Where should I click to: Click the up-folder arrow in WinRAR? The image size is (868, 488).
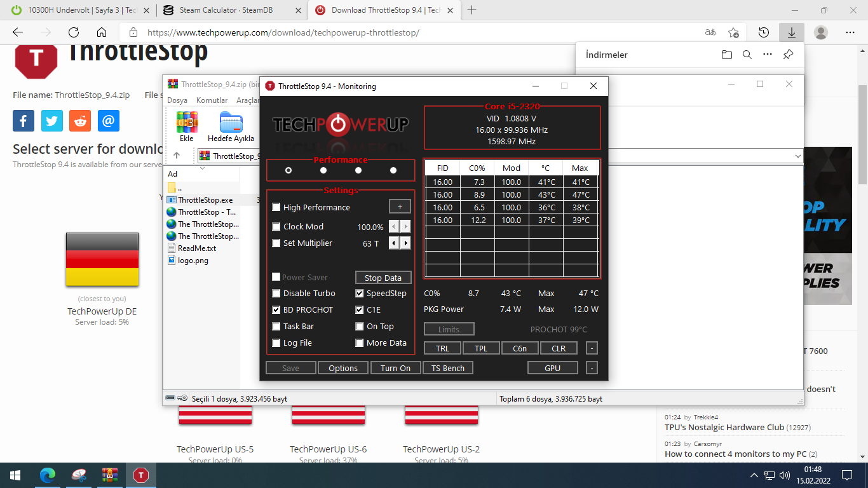(177, 156)
